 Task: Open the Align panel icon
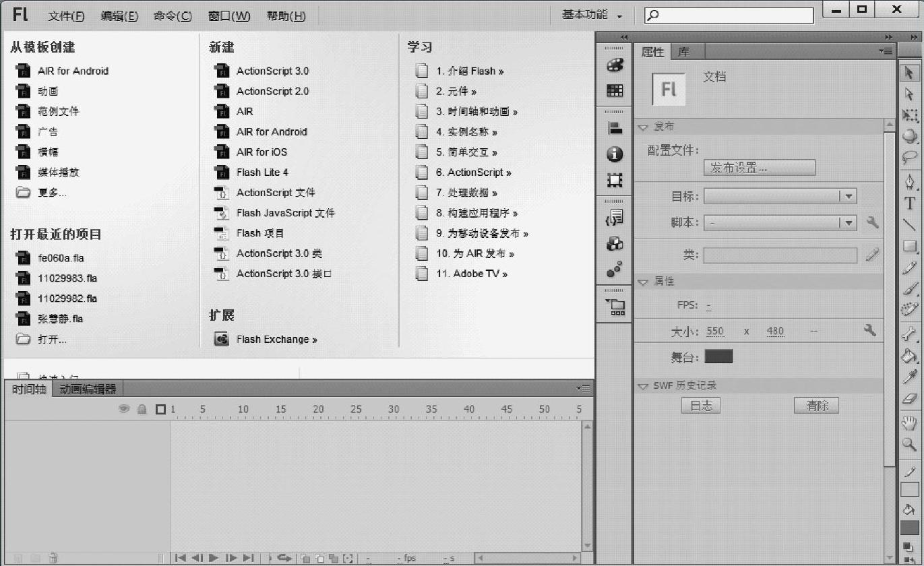coord(615,129)
